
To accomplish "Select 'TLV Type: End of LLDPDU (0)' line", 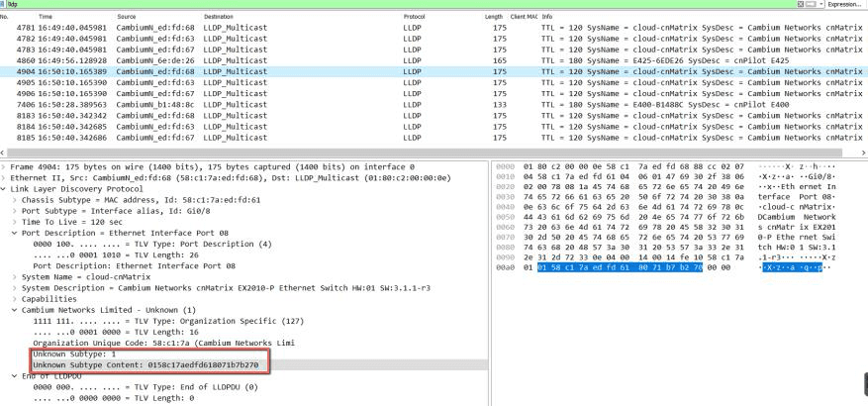I will (x=145, y=387).
